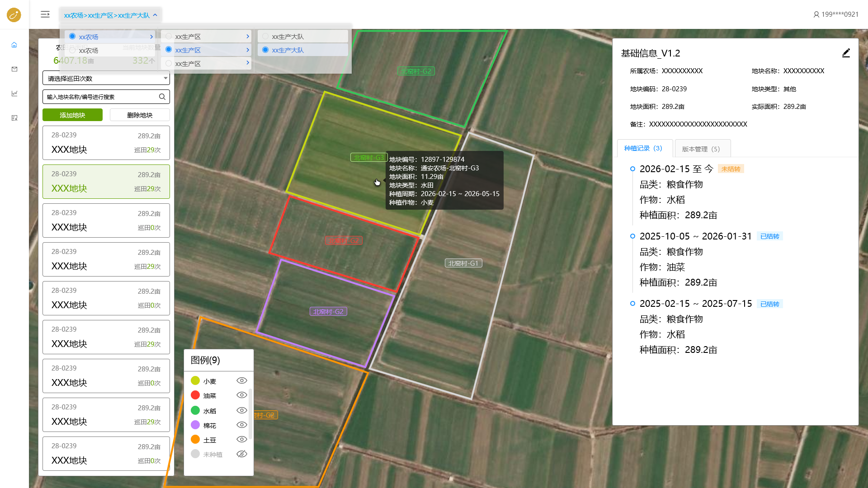Click the 2026-02-15 timeline dot
The height and width of the screenshot is (488, 868).
pyautogui.click(x=632, y=169)
